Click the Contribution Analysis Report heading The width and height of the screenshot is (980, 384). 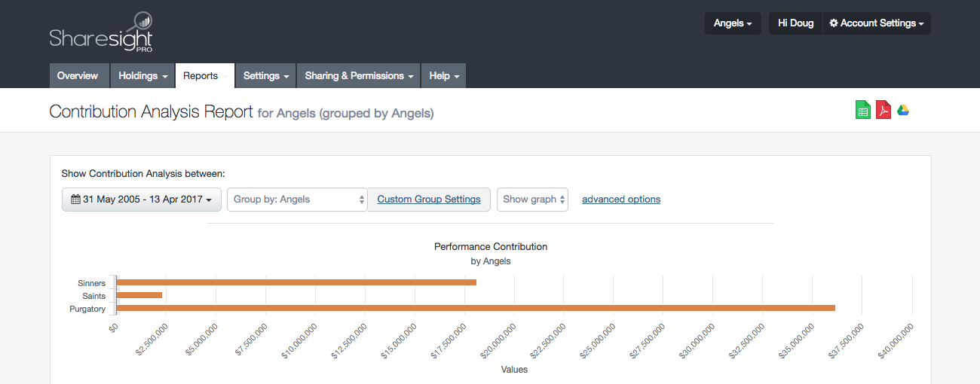[x=151, y=112]
